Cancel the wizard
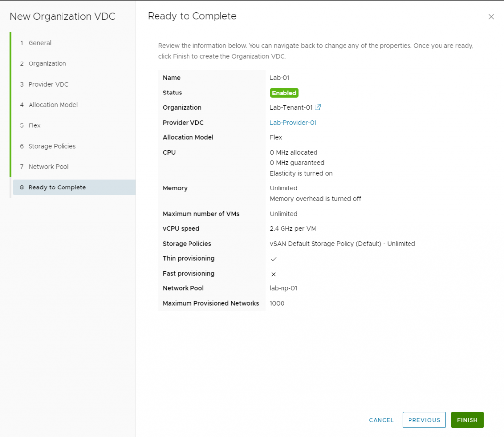Screen dimensions: 504x437 click(x=381, y=420)
